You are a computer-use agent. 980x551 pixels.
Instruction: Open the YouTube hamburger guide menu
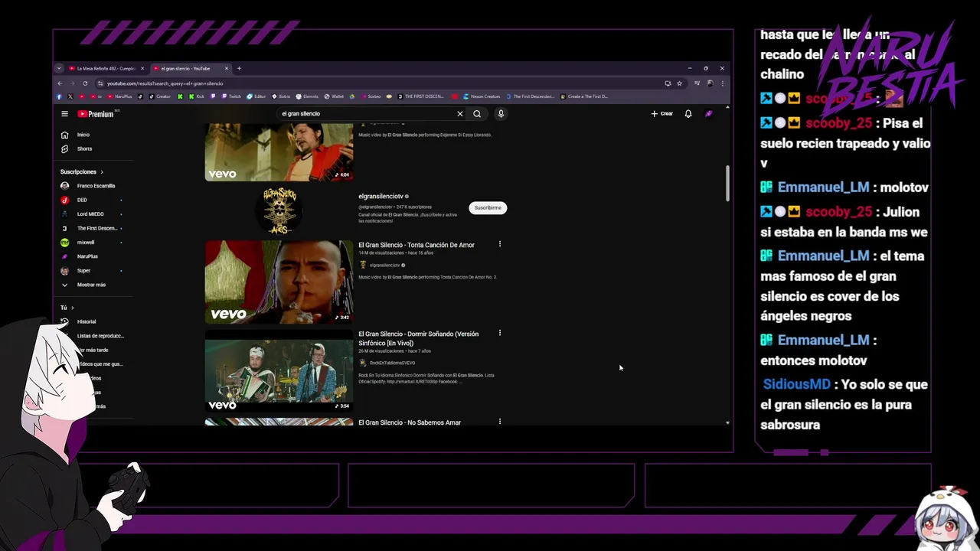coord(64,113)
